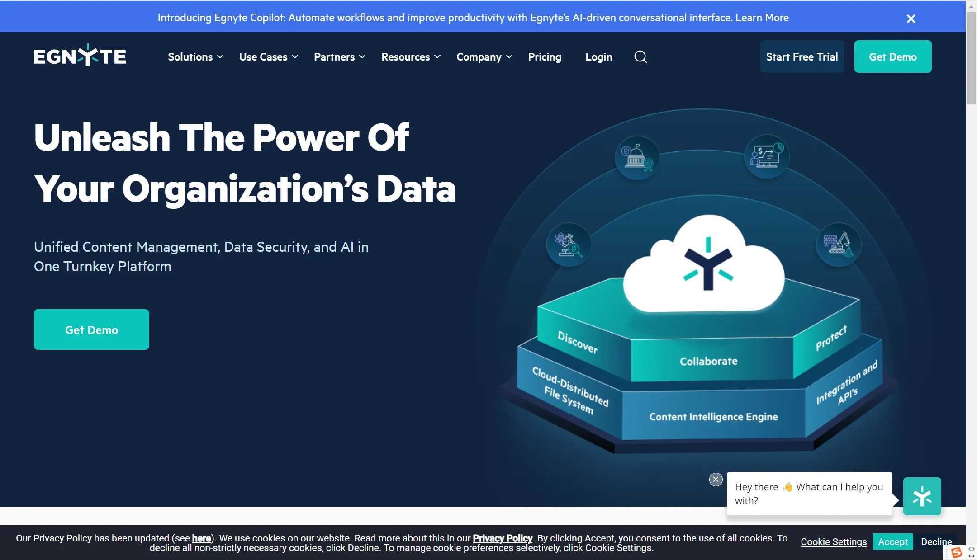
Task: Open the Partners navigation item
Action: (334, 57)
